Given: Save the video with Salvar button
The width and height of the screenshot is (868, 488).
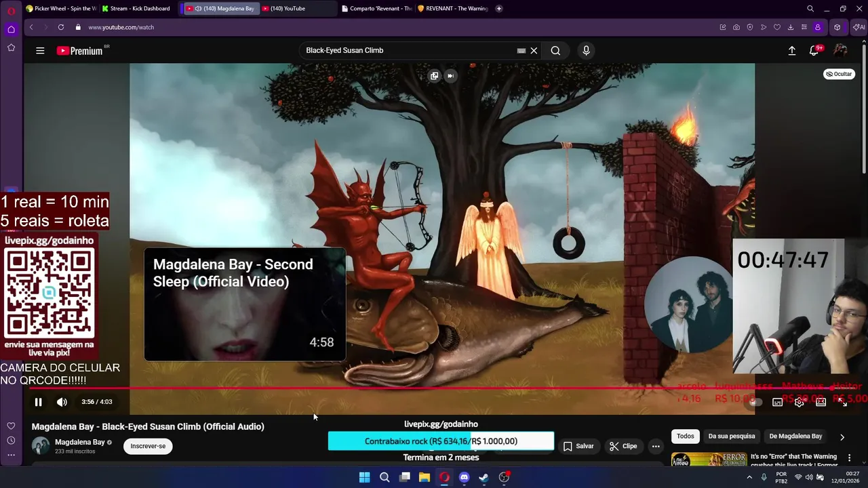Looking at the screenshot, I should [x=578, y=446].
